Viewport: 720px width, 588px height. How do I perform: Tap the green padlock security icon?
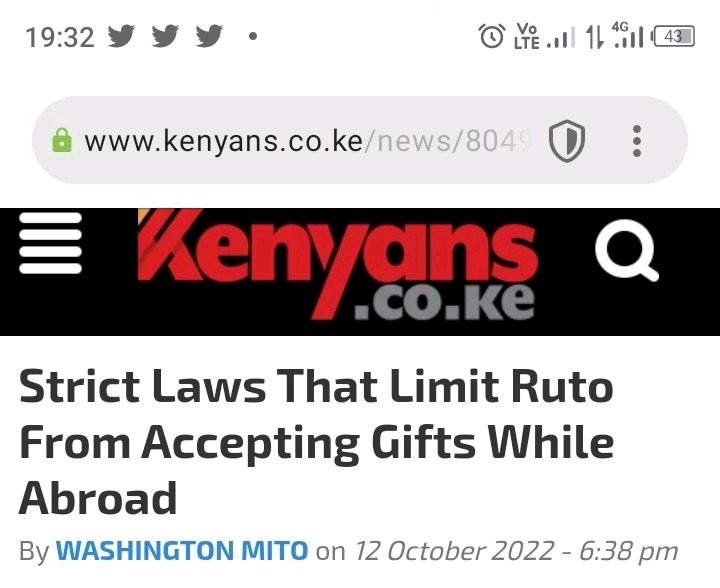(x=62, y=140)
